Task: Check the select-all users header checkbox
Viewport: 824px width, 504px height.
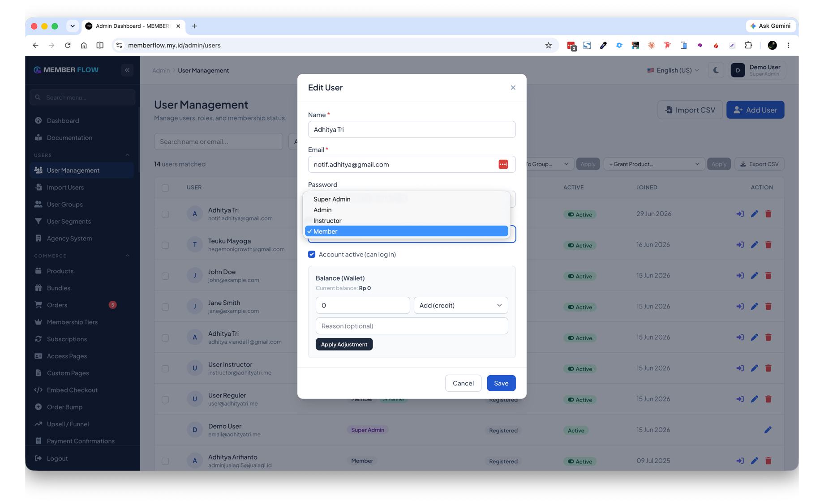Action: pos(165,188)
